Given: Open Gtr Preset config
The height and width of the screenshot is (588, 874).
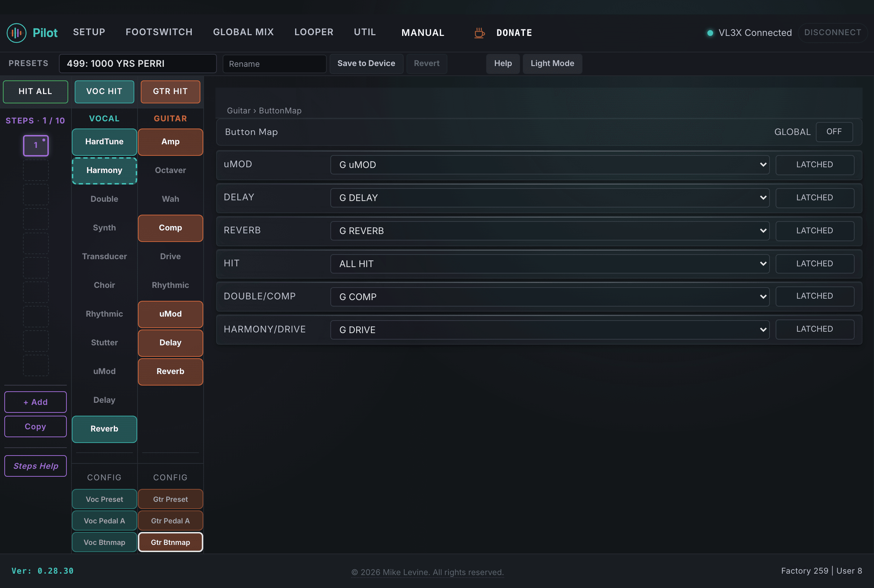Looking at the screenshot, I should (x=170, y=499).
